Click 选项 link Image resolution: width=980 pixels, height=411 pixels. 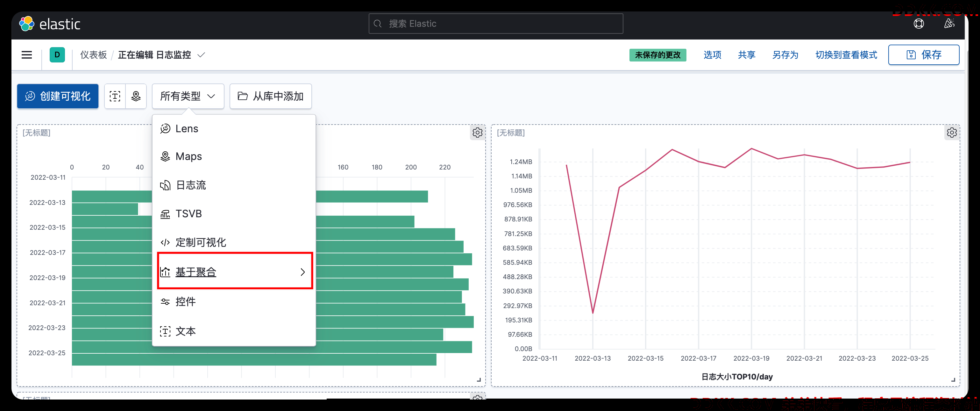[712, 55]
